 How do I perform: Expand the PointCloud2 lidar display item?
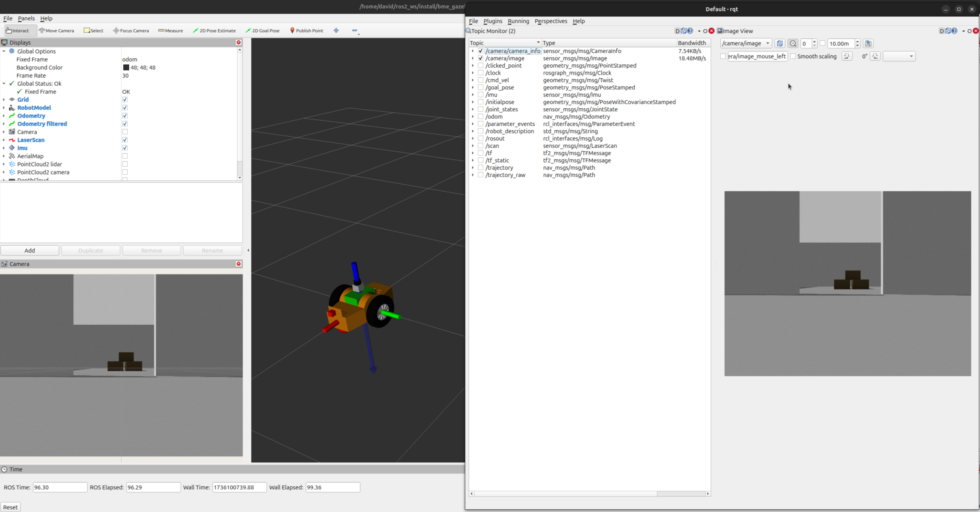point(4,164)
